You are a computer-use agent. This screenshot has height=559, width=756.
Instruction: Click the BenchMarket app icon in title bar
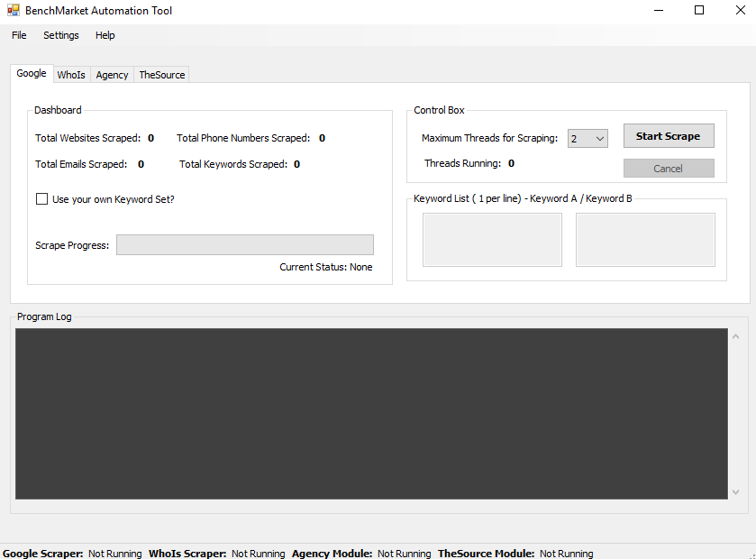(14, 10)
